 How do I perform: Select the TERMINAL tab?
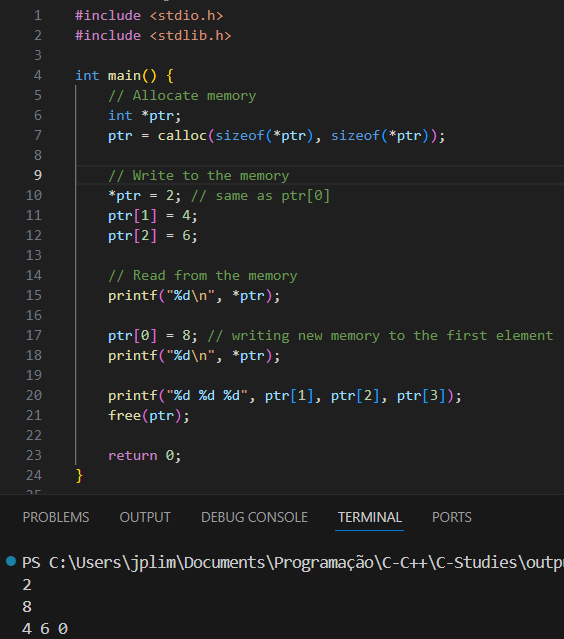(x=370, y=517)
